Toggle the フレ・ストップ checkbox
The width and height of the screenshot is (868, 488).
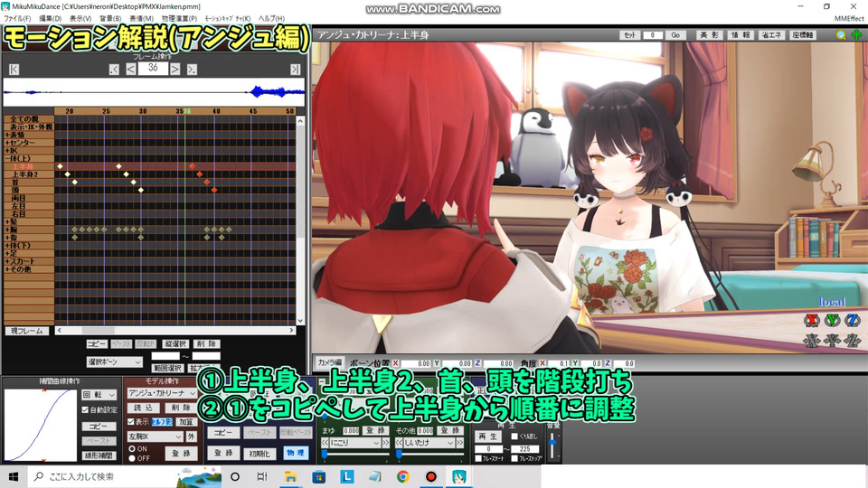click(514, 459)
